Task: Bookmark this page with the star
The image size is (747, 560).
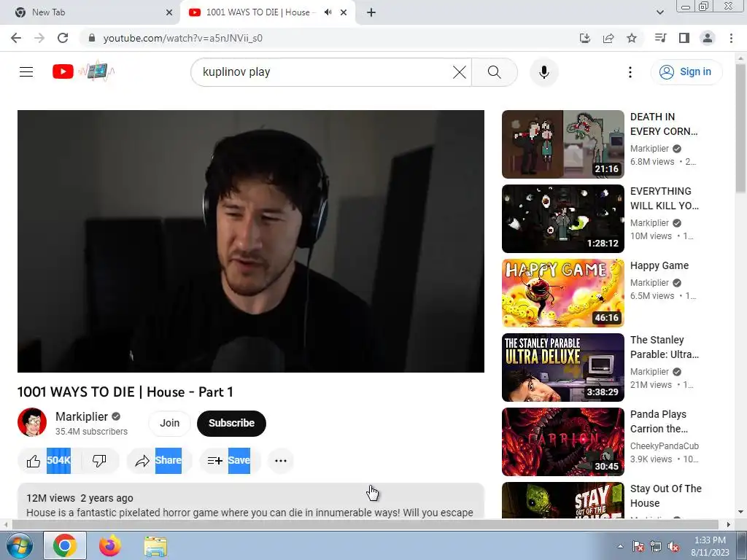Action: tap(632, 38)
